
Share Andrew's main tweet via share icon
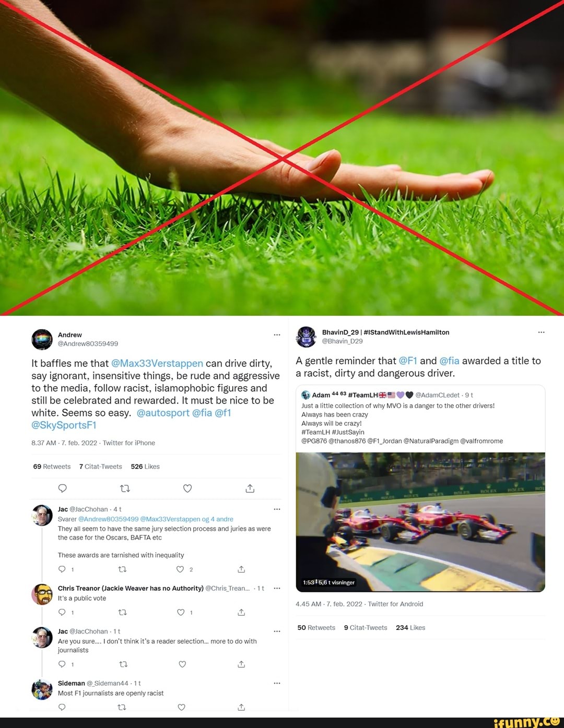(250, 488)
